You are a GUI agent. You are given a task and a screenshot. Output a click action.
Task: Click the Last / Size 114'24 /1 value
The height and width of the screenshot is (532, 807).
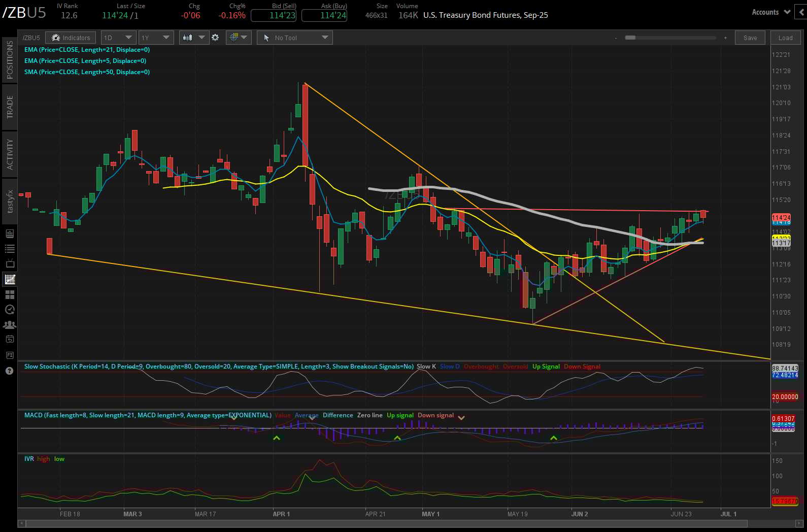pyautogui.click(x=120, y=15)
